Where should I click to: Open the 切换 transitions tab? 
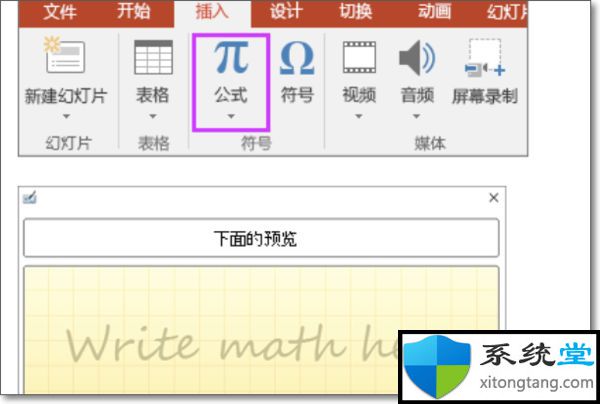[x=355, y=11]
